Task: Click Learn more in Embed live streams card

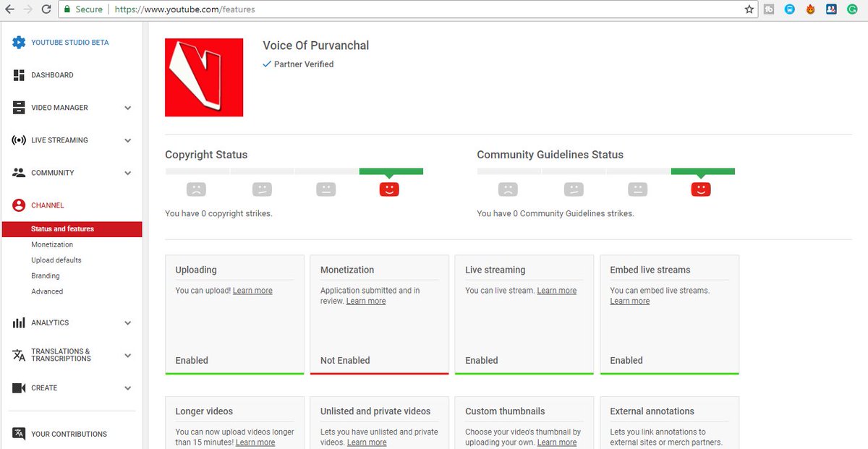Action: (x=630, y=302)
